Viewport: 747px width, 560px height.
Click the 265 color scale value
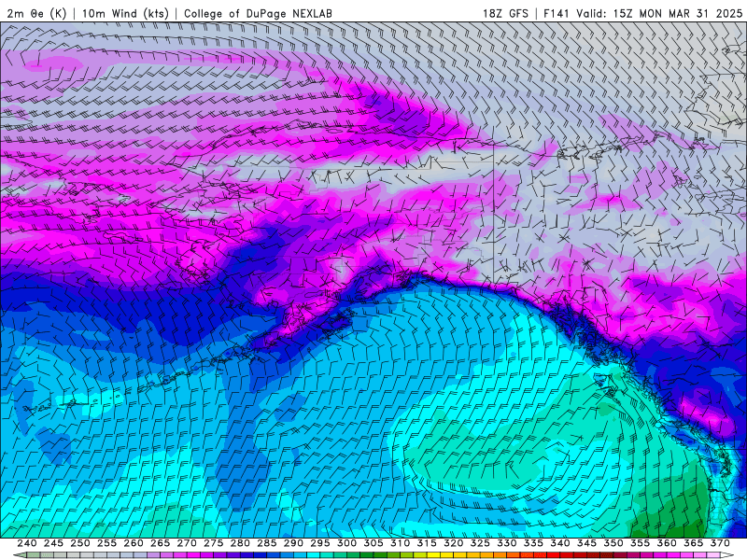pos(160,543)
